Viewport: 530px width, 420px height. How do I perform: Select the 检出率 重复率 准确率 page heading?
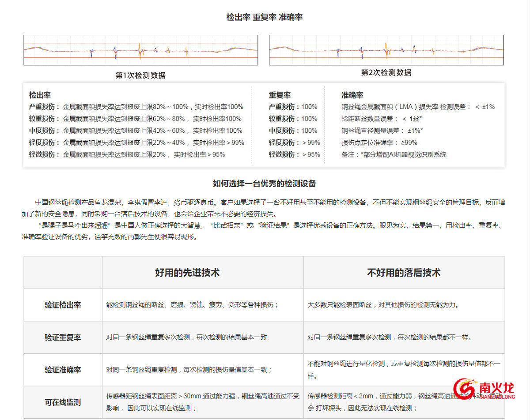click(x=264, y=17)
